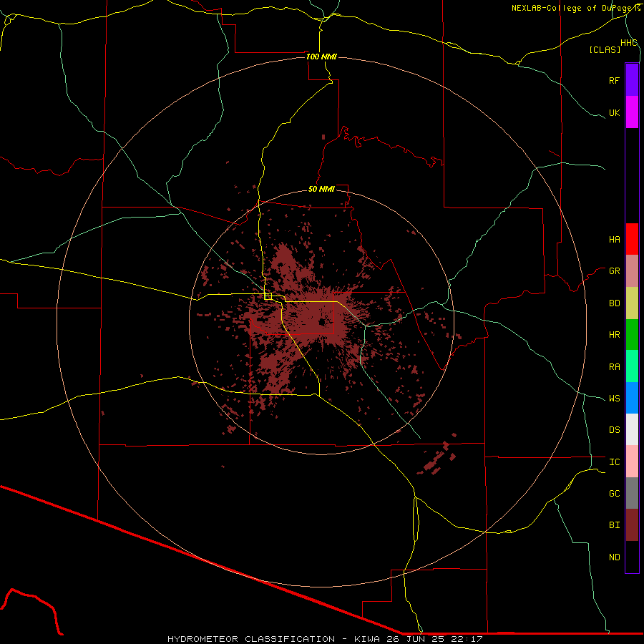Viewport: 644px width, 644px height.
Task: Click the UK legend label
Action: tap(614, 112)
